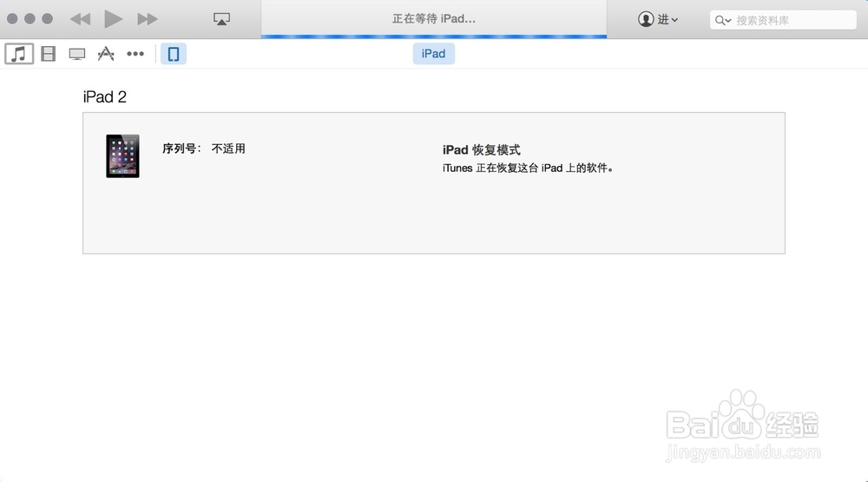Open the Apps library icon
This screenshot has height=482, width=868.
pos(106,54)
